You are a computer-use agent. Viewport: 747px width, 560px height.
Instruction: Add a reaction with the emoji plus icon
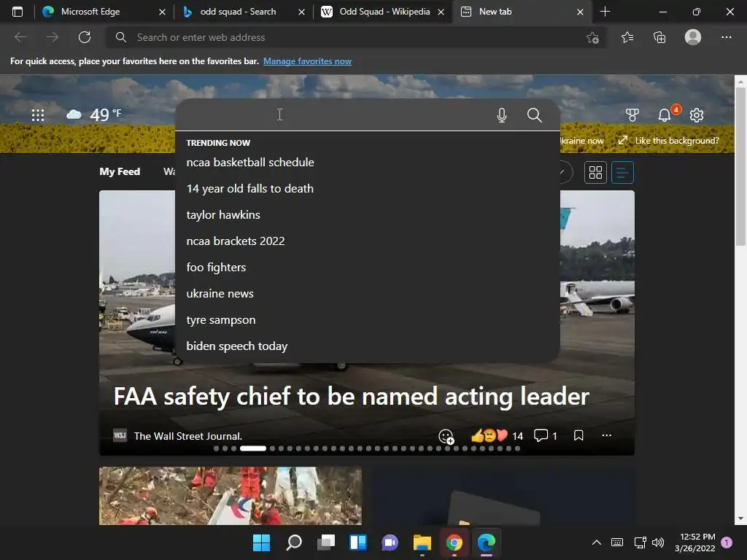click(446, 436)
